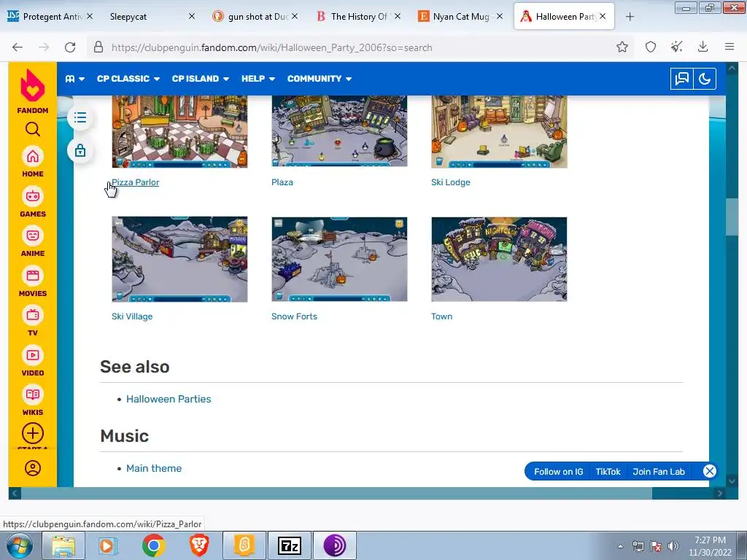Click the Start a Wiki plus icon
Viewport: 747px width, 560px height.
[x=32, y=435]
